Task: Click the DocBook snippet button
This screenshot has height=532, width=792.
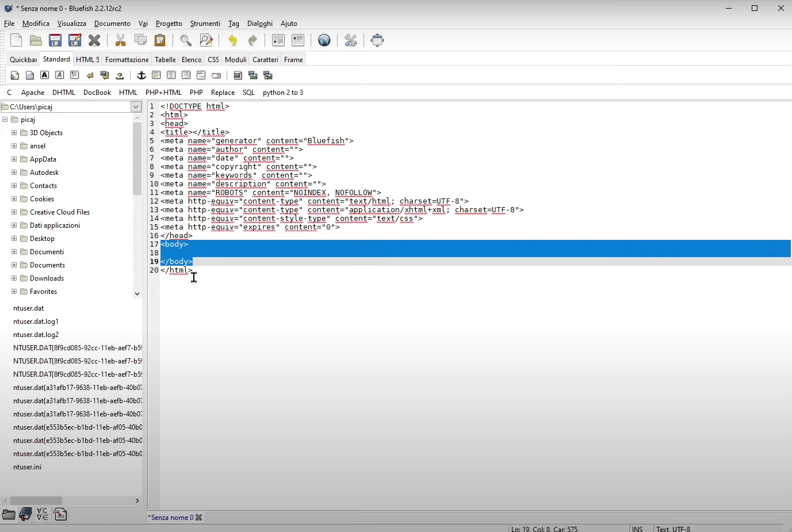Action: [x=97, y=93]
